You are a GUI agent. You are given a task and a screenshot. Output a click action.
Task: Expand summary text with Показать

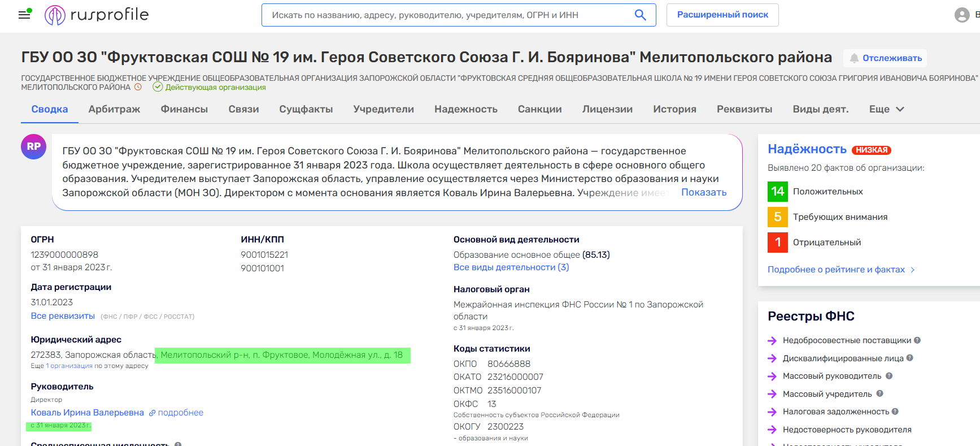pyautogui.click(x=703, y=192)
